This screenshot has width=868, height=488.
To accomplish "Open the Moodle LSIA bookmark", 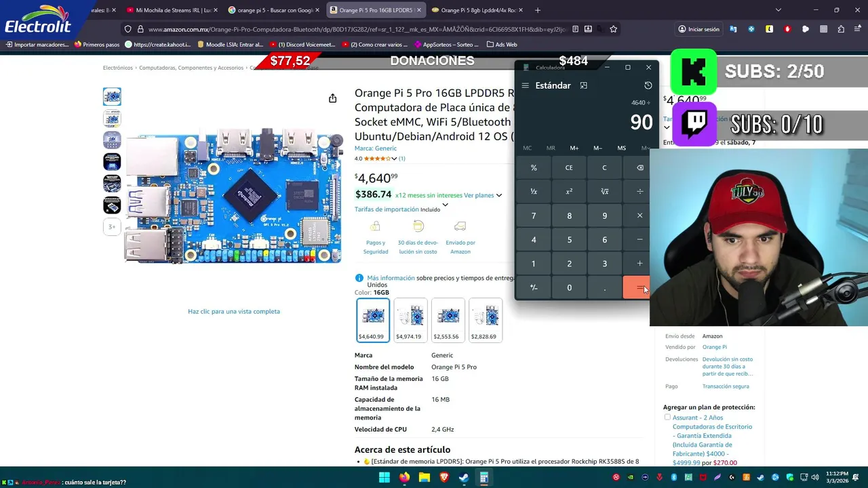I will pos(230,45).
